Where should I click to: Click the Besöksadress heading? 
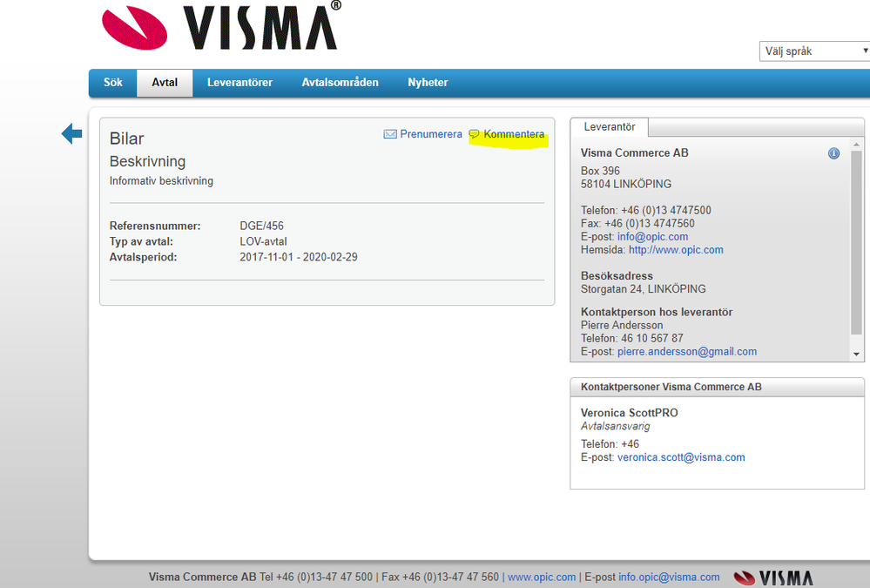tap(617, 276)
